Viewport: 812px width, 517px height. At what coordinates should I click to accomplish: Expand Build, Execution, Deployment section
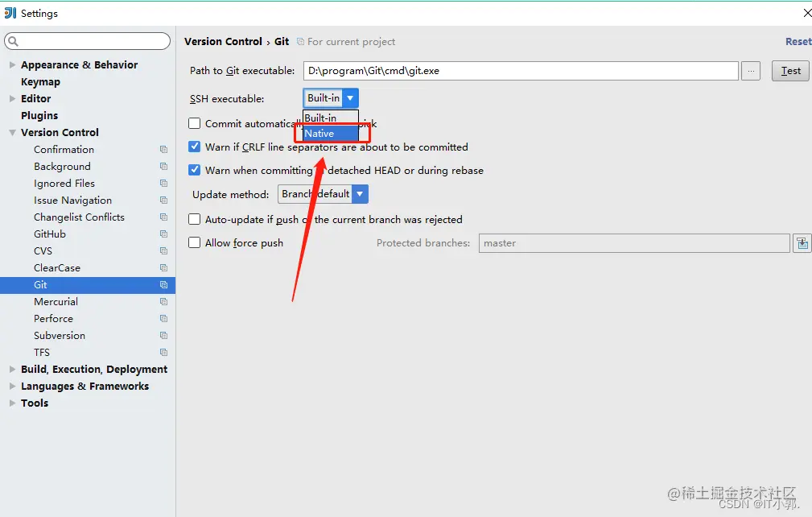[12, 370]
